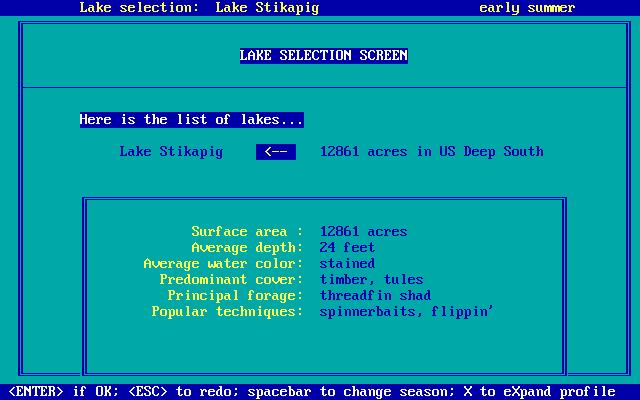Click the 'Predominant cover:' label
The image size is (640, 400).
(231, 280)
